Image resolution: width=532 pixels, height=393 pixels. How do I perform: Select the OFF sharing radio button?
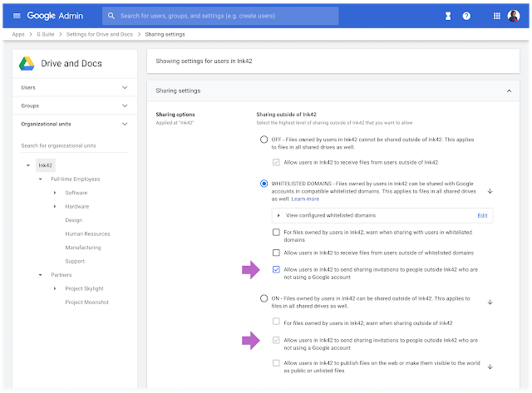point(264,140)
